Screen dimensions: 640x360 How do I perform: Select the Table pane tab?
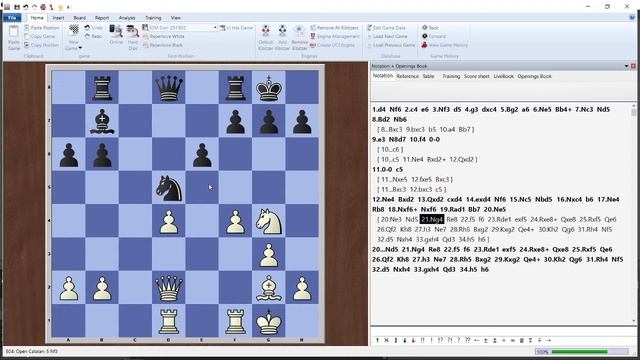coord(428,76)
